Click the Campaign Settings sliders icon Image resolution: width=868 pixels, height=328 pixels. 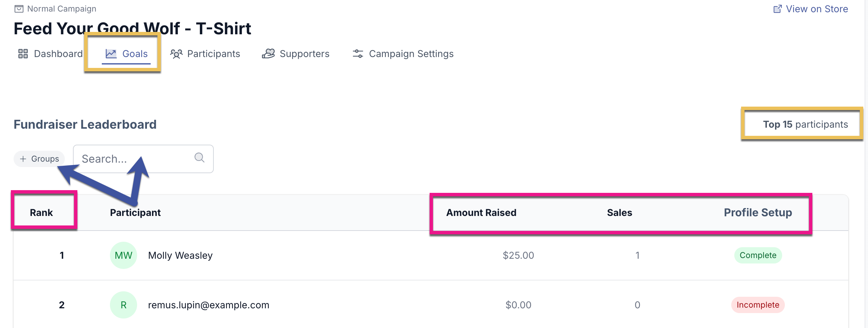[358, 54]
